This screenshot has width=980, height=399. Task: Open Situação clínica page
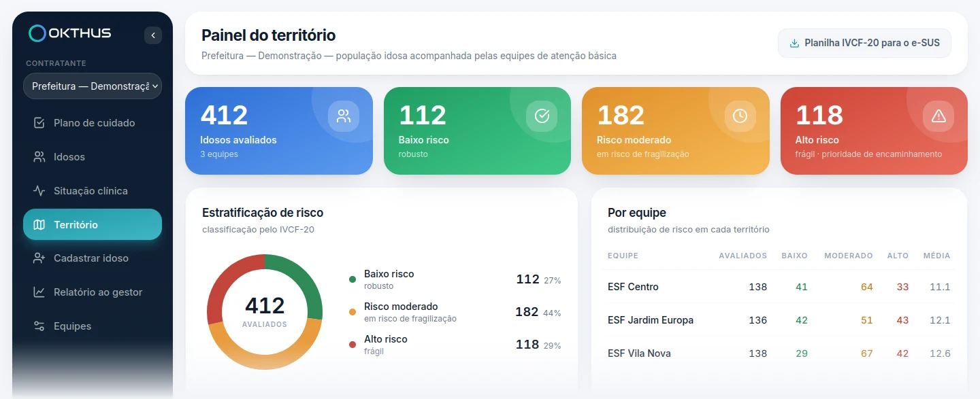(93, 191)
